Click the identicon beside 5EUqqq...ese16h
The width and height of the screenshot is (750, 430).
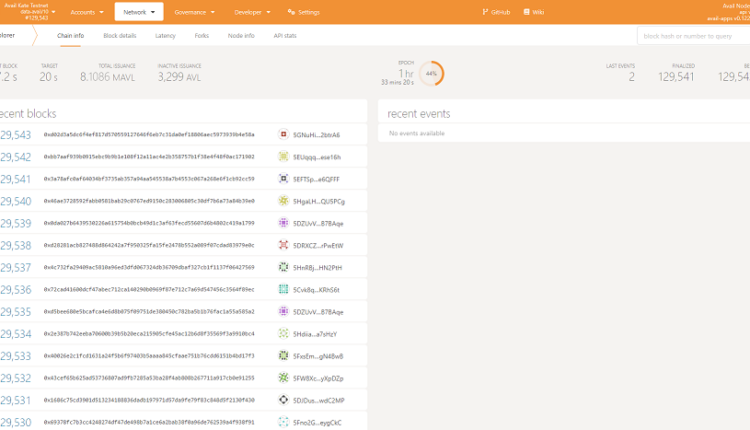click(285, 157)
